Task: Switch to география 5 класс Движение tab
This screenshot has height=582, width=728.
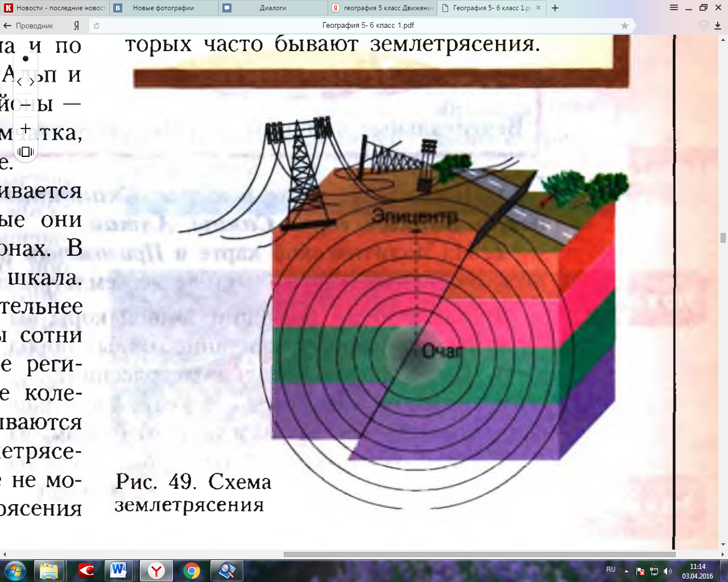Action: 382,8
